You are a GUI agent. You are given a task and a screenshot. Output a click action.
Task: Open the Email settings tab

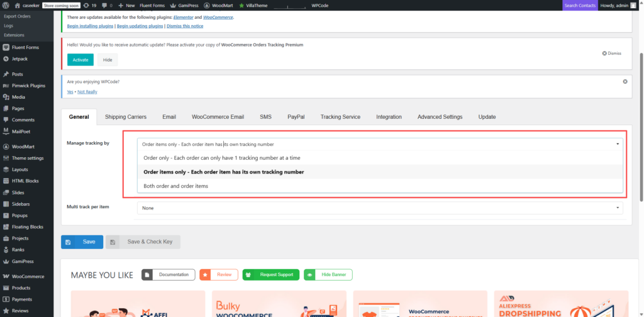169,117
